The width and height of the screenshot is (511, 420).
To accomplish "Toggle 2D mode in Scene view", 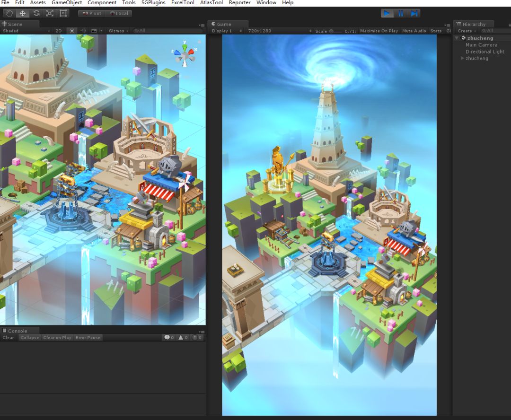I will click(x=59, y=31).
